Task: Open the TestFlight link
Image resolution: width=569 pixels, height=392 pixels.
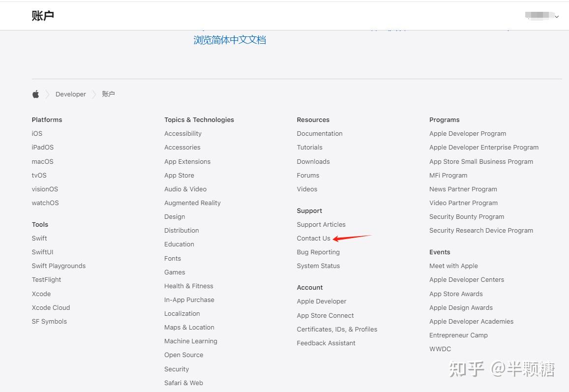Action: point(46,280)
